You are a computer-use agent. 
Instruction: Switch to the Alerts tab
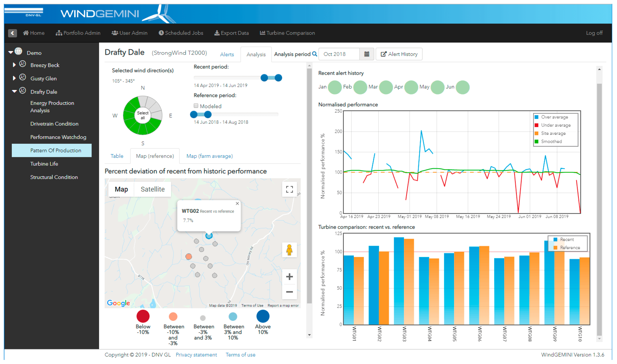pos(227,54)
